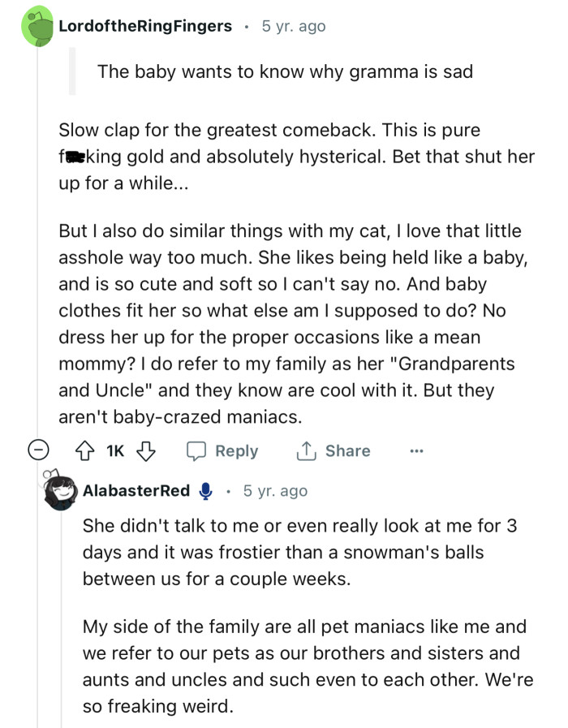This screenshot has height=728, width=568.
Task: Click the timestamp beside AlabasterRed
Action: [x=274, y=490]
